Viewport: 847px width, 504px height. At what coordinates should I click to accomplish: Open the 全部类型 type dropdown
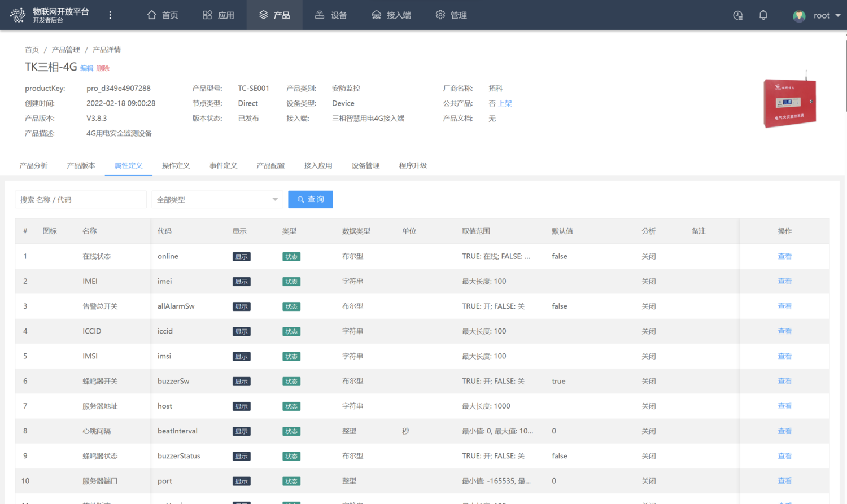(217, 199)
